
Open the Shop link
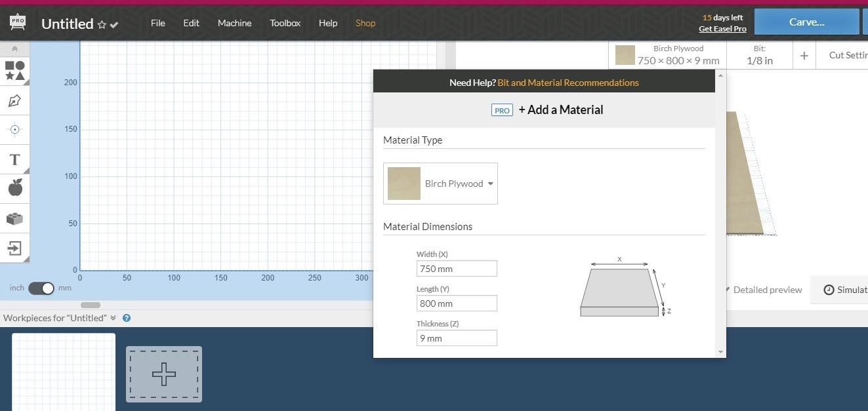365,23
